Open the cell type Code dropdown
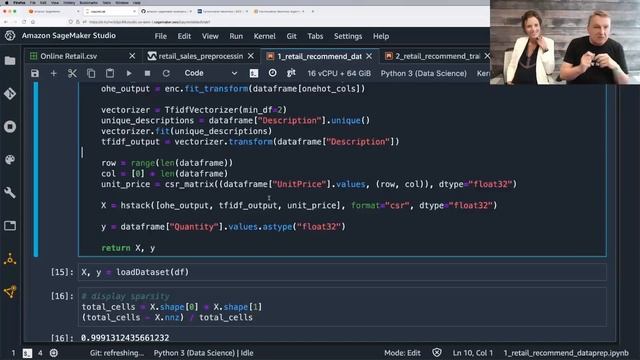Screen dimensions: 640x360 [x=210, y=73]
